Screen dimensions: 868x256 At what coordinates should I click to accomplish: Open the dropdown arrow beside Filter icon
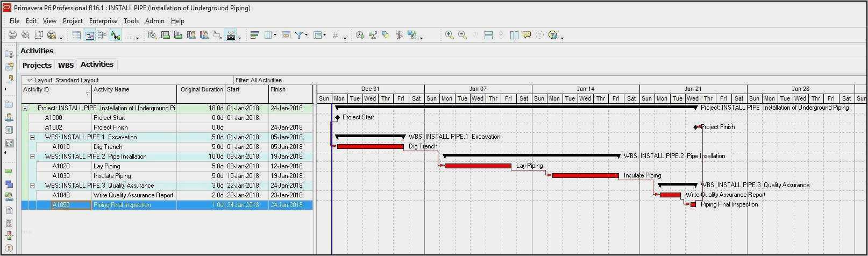307,35
